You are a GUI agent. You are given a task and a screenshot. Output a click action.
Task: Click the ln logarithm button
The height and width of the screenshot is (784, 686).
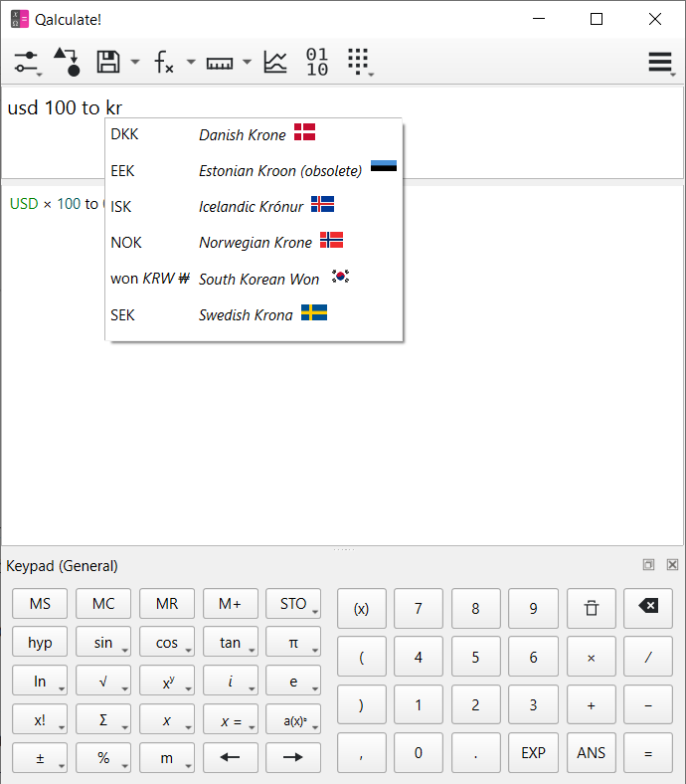coord(40,681)
